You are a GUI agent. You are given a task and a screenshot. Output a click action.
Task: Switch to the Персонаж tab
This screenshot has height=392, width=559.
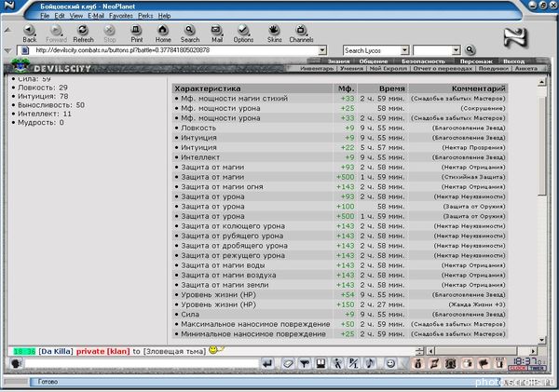click(x=476, y=61)
